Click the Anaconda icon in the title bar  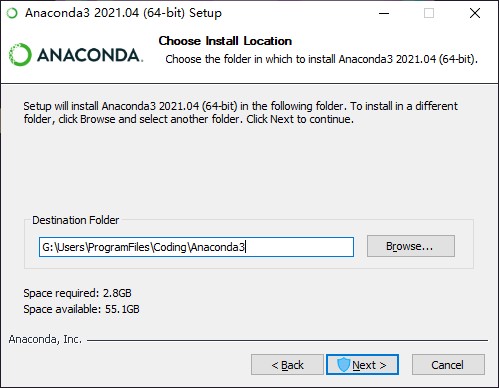[12, 13]
